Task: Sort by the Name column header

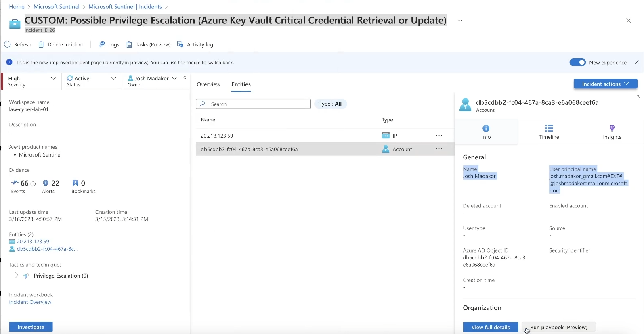Action: coord(208,120)
